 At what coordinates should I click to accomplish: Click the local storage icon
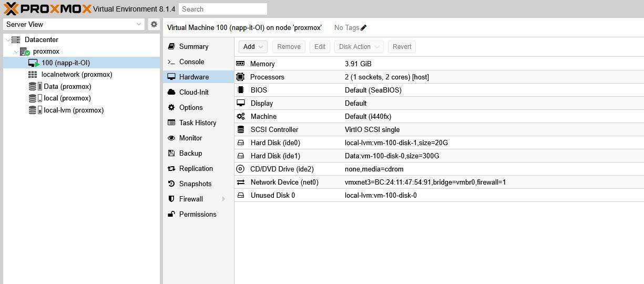coord(35,98)
